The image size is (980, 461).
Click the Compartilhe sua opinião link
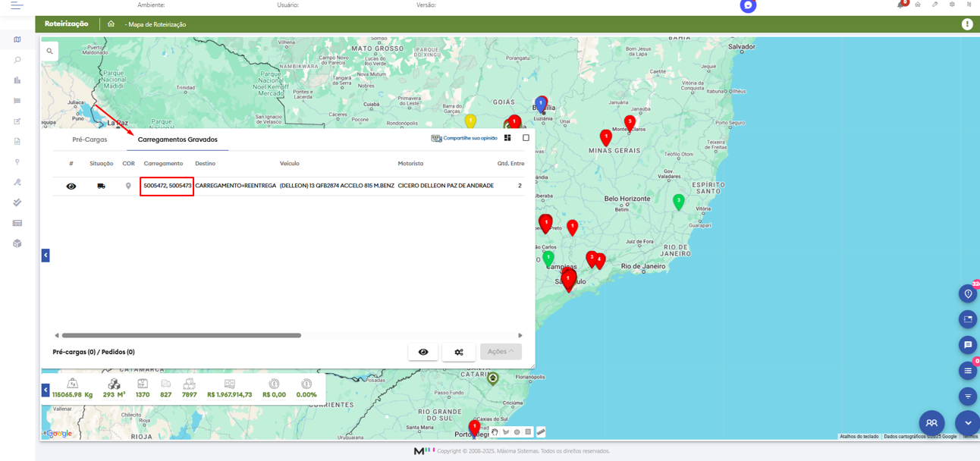464,138
